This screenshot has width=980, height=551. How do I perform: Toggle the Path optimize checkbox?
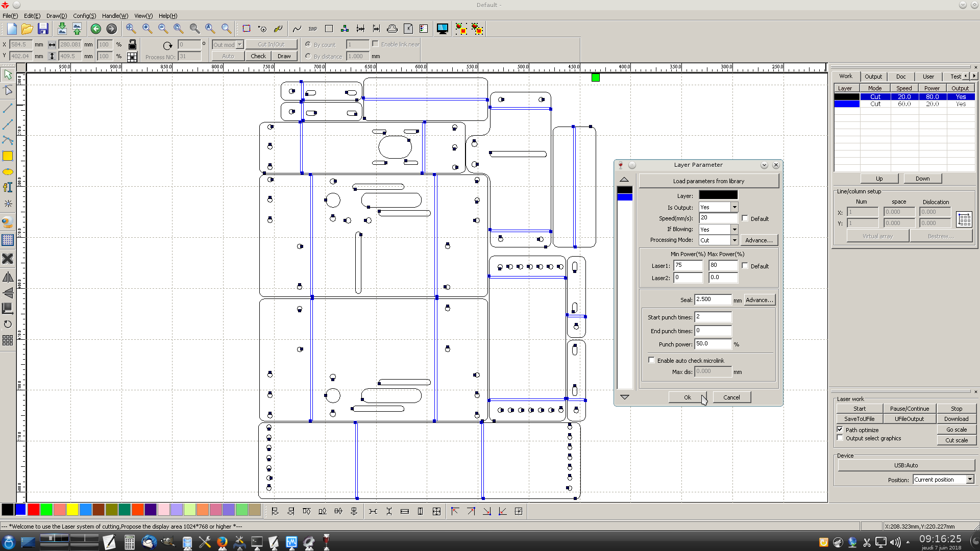coord(840,430)
